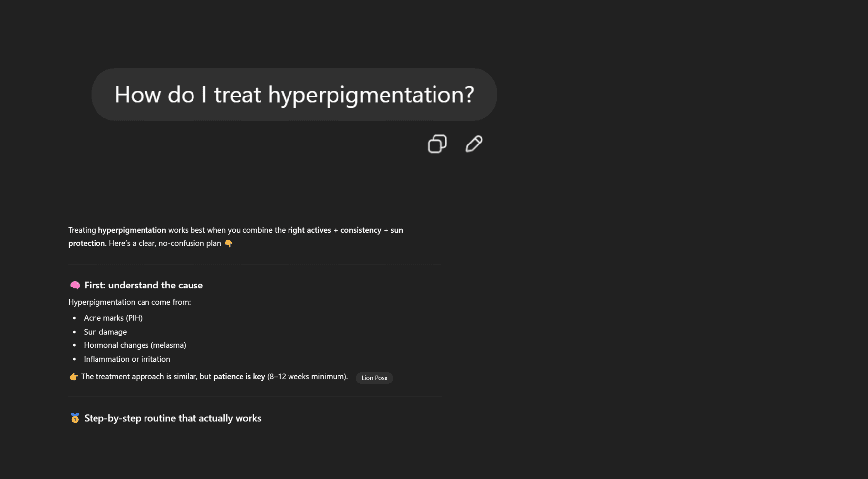The image size is (868, 479).
Task: Click the bold word hyperpigmentation in the intro
Action: pos(132,230)
